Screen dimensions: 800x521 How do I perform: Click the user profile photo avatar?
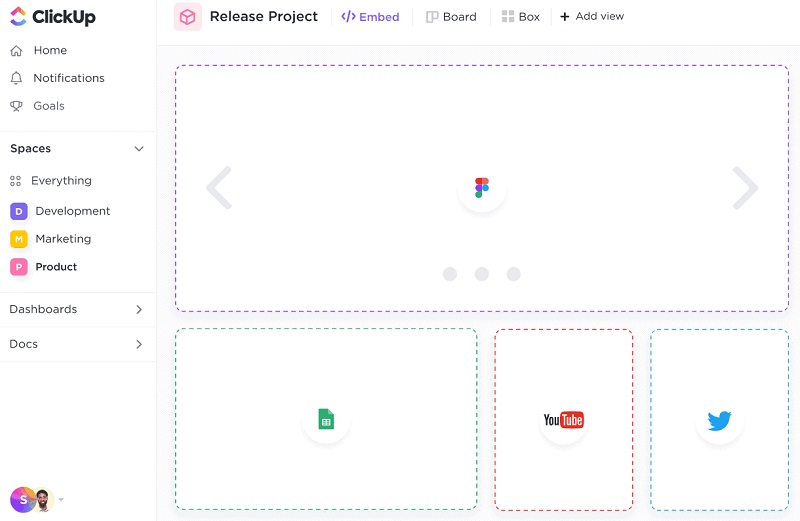[x=44, y=500]
